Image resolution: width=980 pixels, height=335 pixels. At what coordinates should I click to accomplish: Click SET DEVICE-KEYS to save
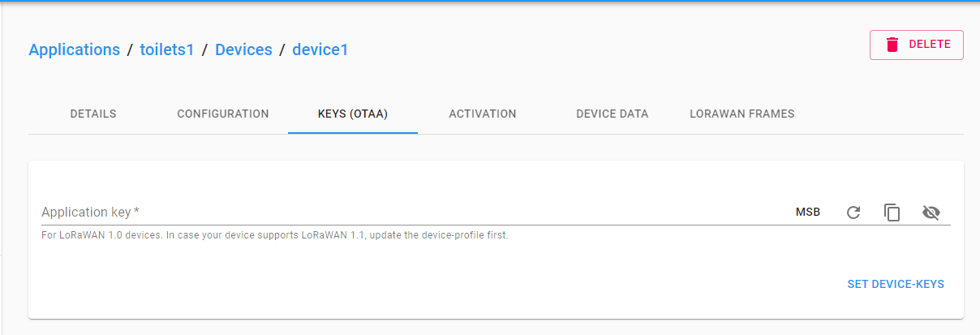pyautogui.click(x=896, y=284)
